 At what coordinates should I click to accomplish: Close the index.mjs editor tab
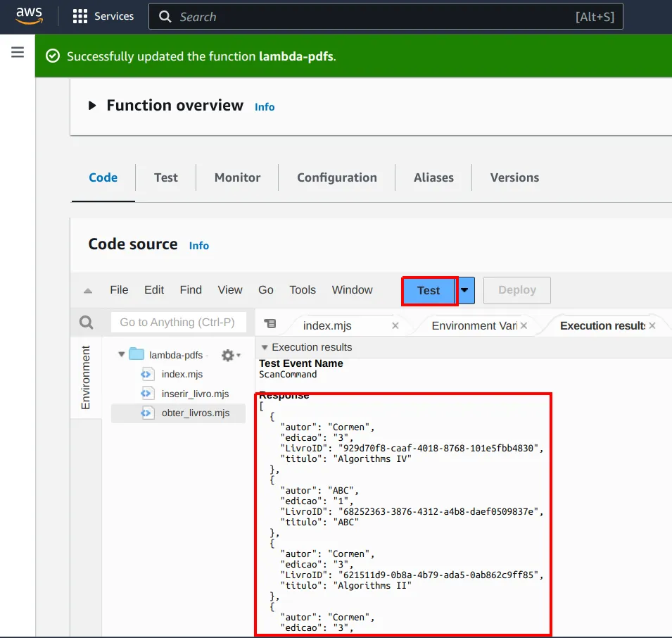[395, 326]
